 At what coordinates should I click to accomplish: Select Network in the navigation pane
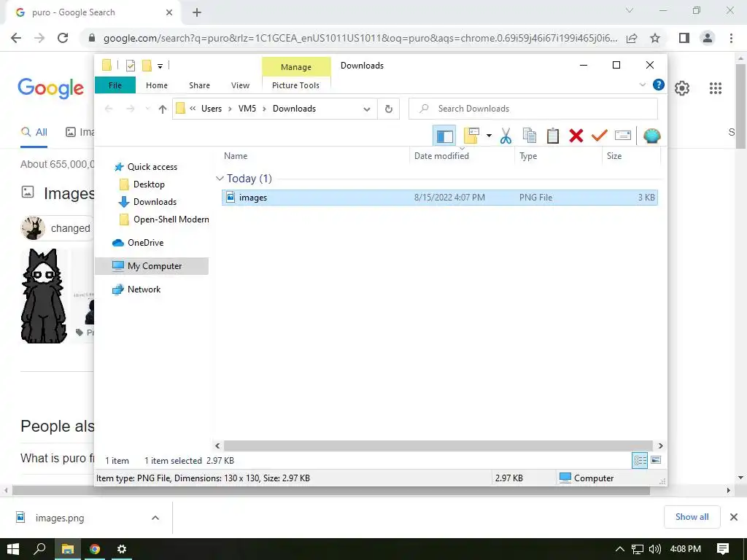[x=144, y=289]
